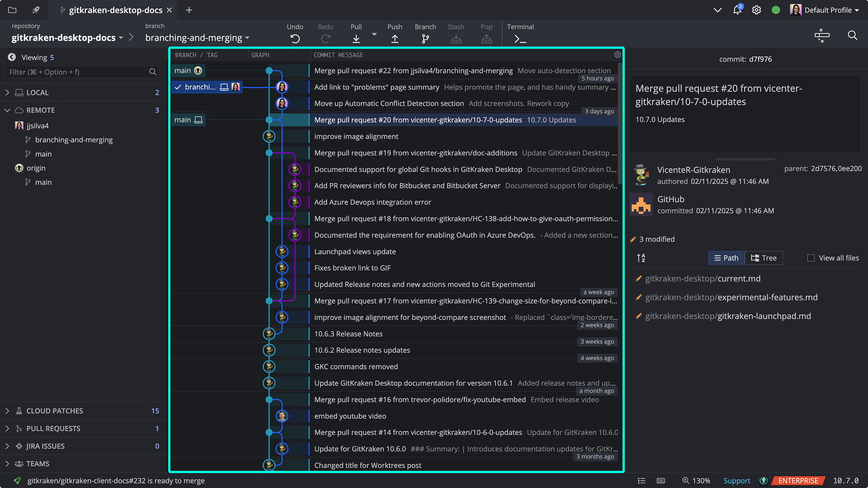868x488 pixels.
Task: Open the graph column settings gear
Action: click(x=618, y=55)
